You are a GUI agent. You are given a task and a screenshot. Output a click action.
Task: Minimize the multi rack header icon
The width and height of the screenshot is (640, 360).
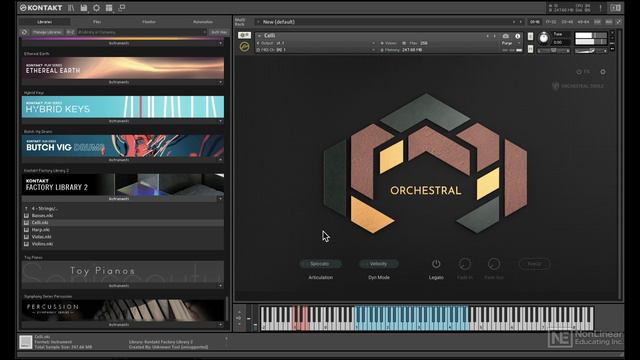(x=619, y=22)
